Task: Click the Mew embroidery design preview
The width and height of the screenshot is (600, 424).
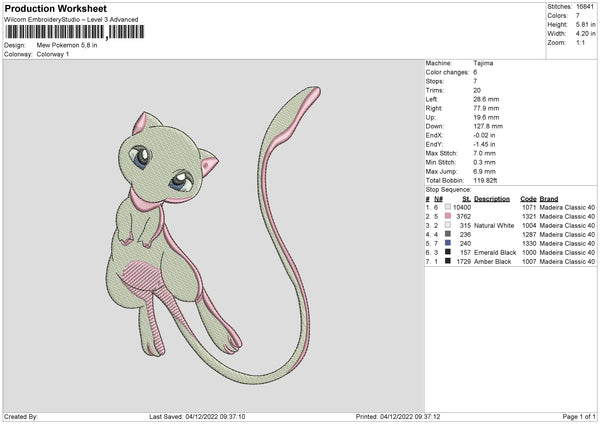Action: click(213, 235)
